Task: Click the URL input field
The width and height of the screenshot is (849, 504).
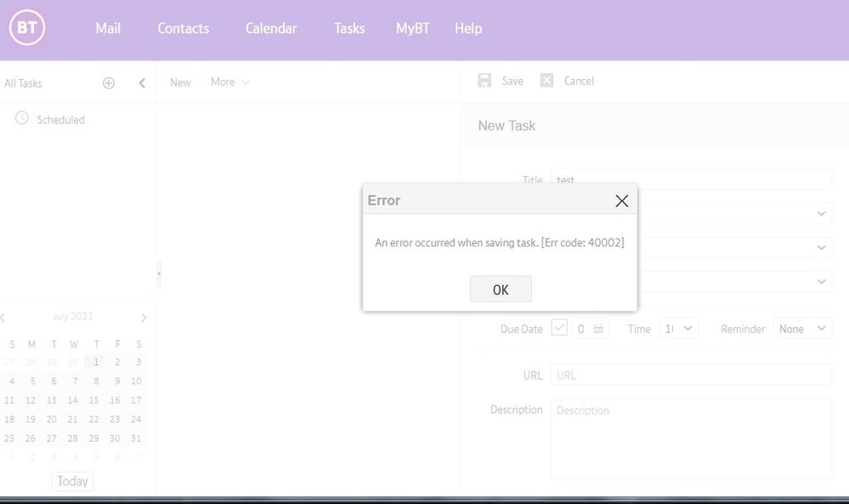Action: pyautogui.click(x=691, y=375)
